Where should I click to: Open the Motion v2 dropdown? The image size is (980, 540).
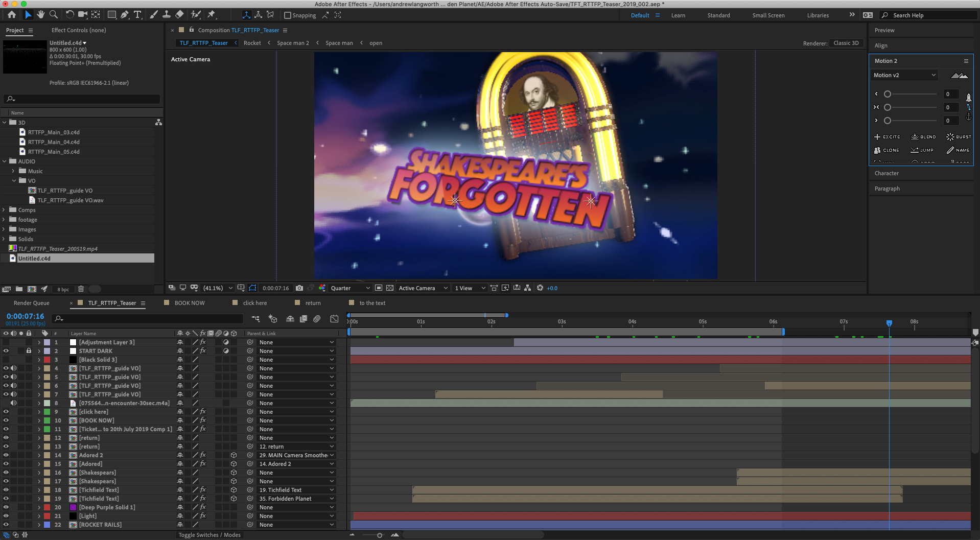(x=904, y=75)
